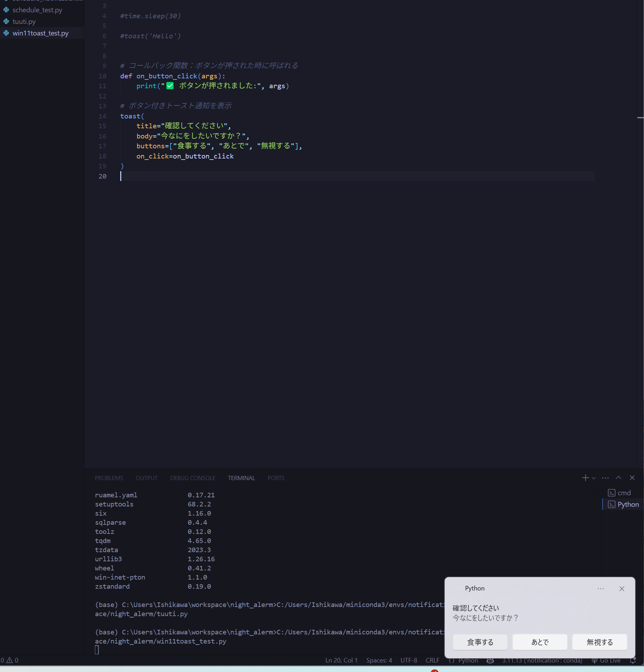Toggle CRLF line ending setting
This screenshot has width=644, height=672.
432,660
